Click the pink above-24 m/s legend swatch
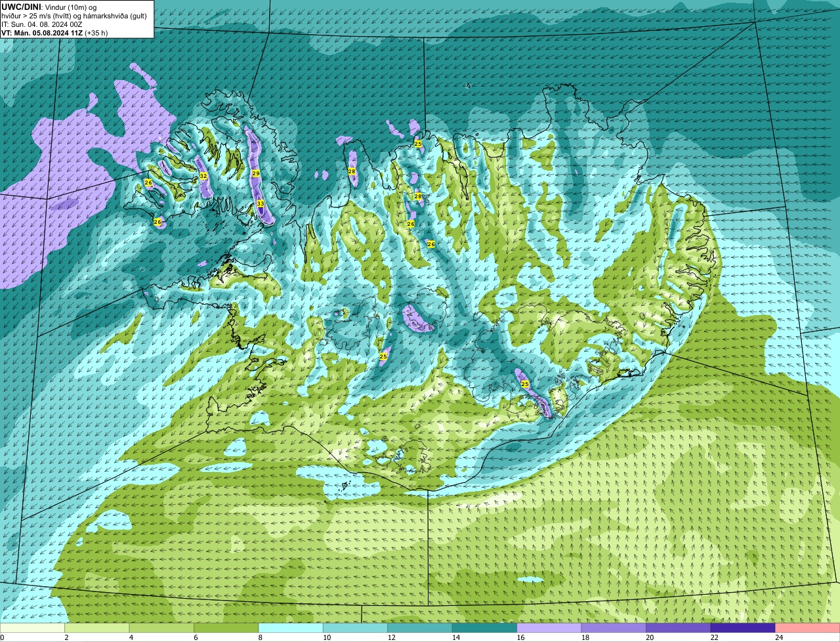840x642 pixels. (808, 628)
